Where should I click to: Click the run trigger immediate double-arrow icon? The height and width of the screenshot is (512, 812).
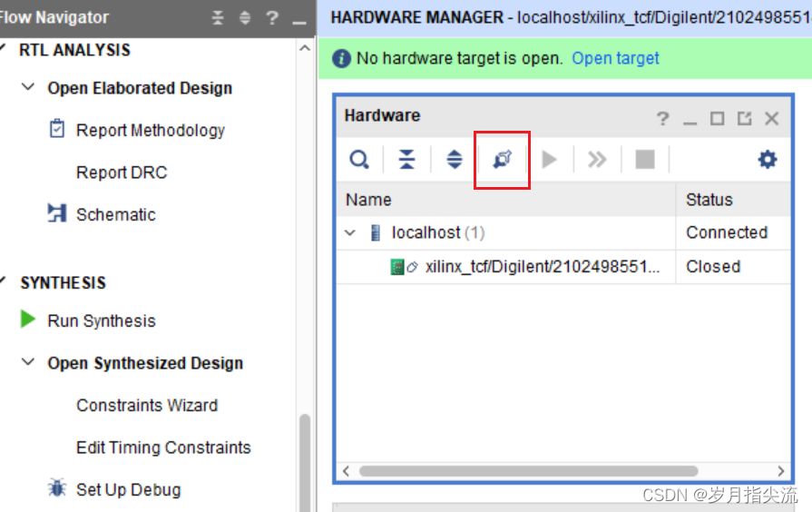pyautogui.click(x=597, y=160)
